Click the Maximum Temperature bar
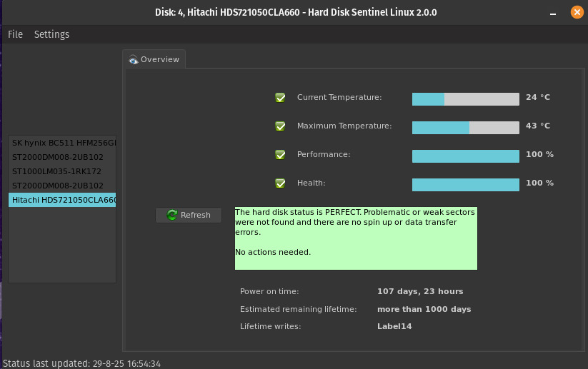588x369 pixels. click(465, 127)
